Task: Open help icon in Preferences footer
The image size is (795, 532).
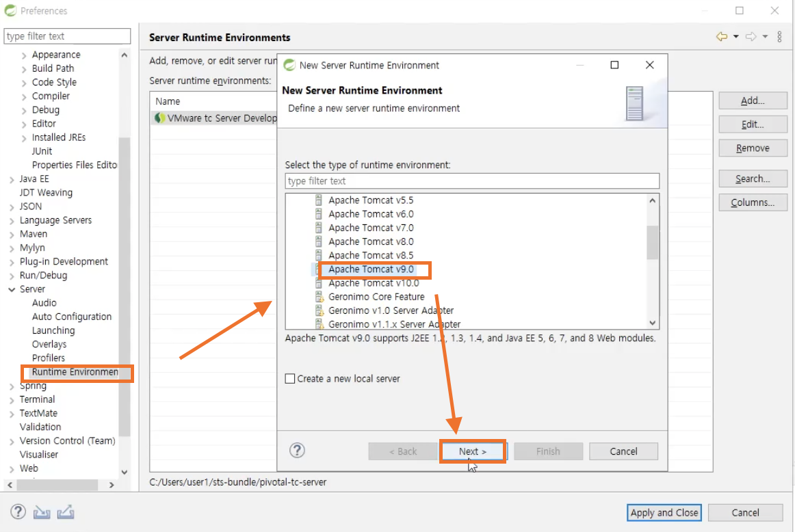Action: coord(18,511)
